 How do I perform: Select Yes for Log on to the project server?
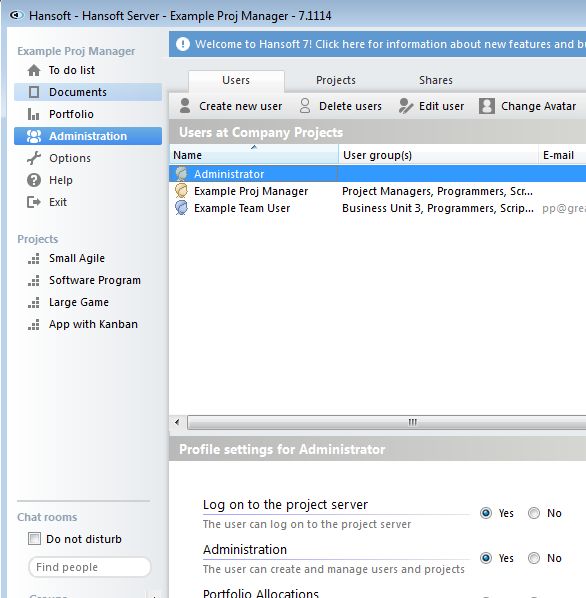(x=486, y=513)
